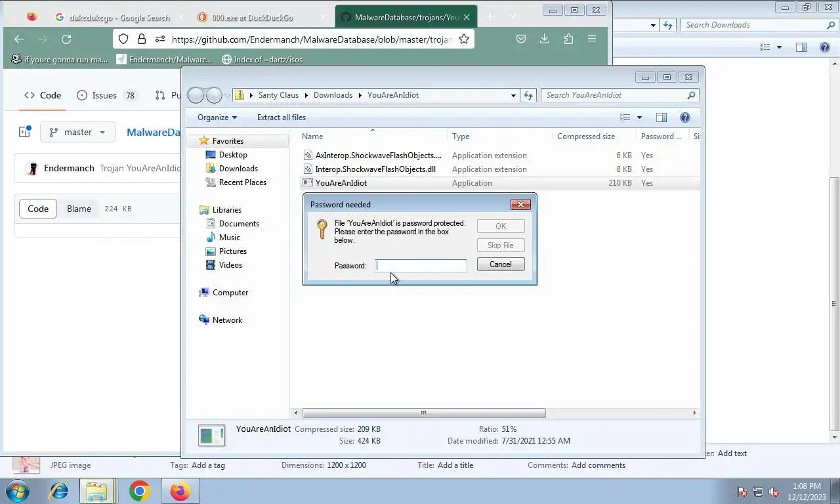Open the master branch dropdown

click(x=78, y=132)
